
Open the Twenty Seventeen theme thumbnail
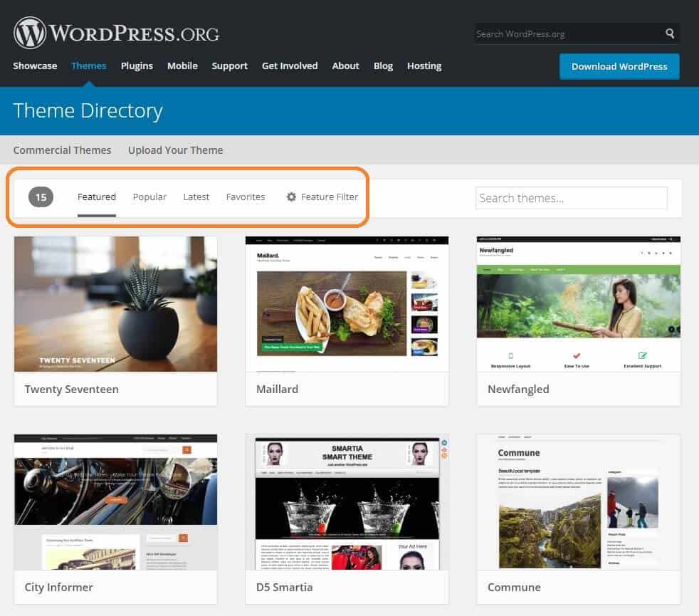115,304
